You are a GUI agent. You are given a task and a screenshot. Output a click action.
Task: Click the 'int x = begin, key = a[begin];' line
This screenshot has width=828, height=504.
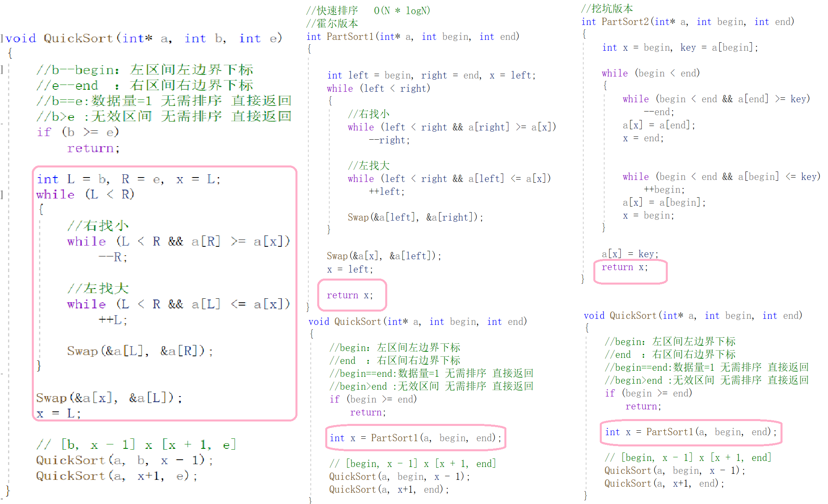[680, 48]
